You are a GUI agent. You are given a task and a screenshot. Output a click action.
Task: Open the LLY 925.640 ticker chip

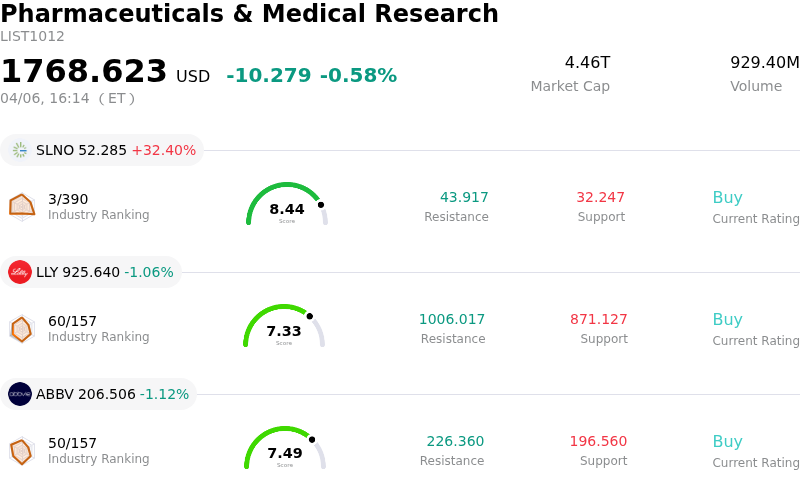[x=91, y=272]
